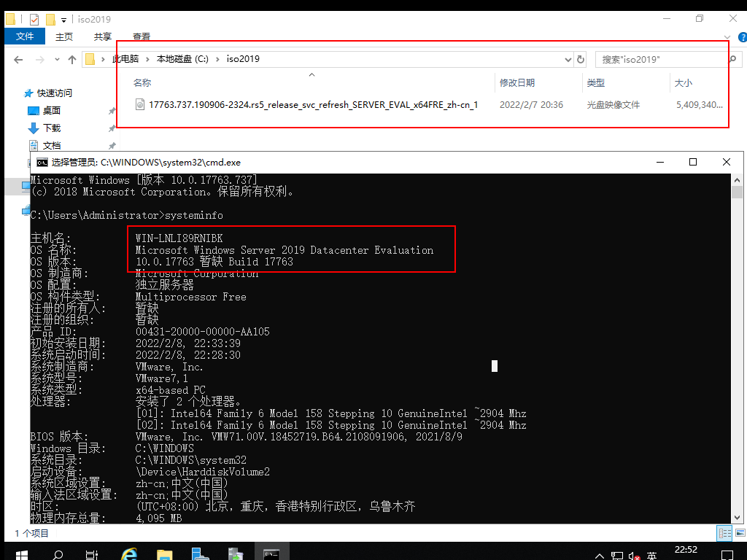Sort files by the 修改日期 column header
Screen dimensions: 747x560
click(x=517, y=83)
